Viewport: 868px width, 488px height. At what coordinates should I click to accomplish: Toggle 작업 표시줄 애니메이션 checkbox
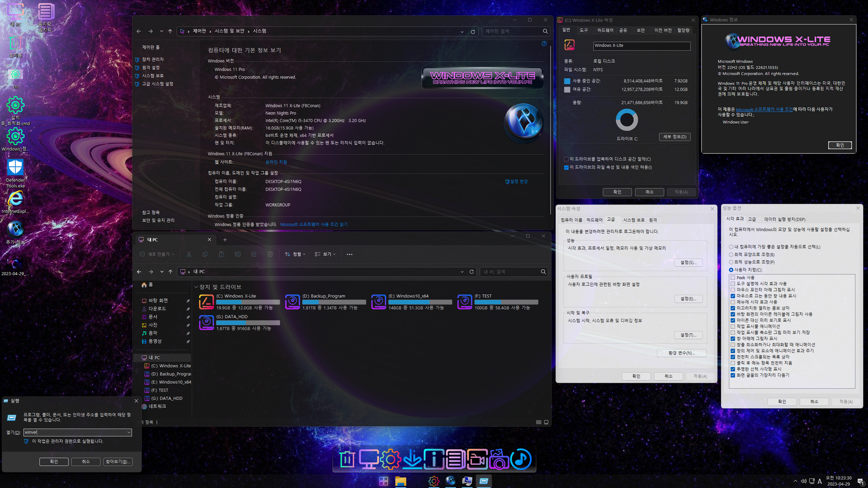(x=733, y=326)
